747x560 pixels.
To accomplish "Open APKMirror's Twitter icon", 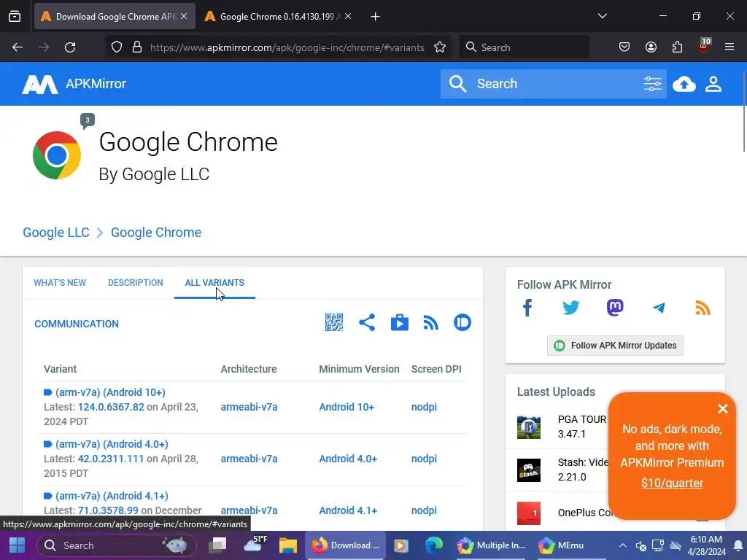I will tap(570, 308).
